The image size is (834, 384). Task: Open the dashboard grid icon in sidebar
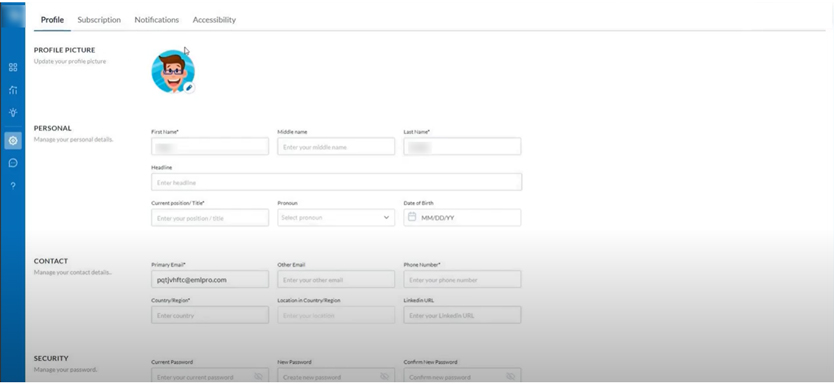(x=13, y=68)
